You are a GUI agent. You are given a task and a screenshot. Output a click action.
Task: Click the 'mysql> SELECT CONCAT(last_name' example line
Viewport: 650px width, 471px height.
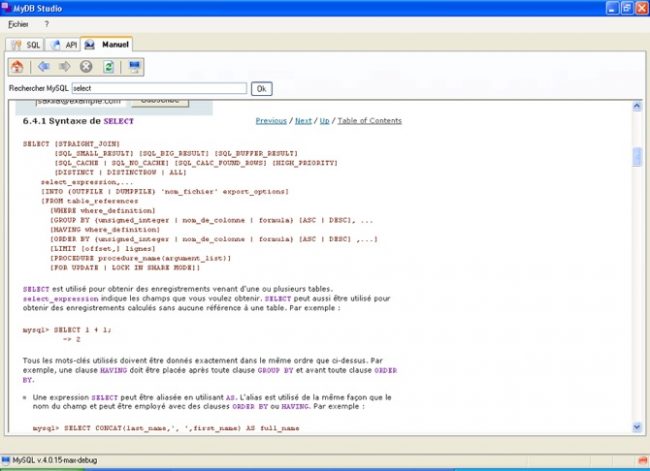click(166, 428)
